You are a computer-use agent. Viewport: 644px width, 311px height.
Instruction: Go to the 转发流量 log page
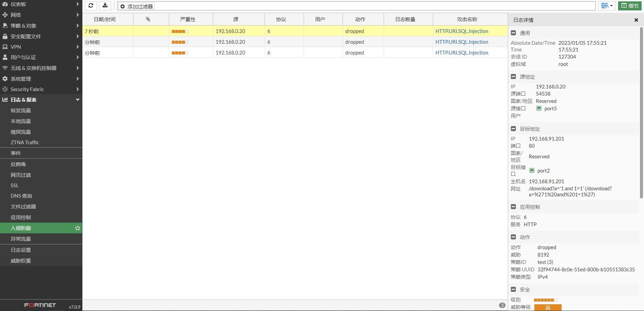point(21,110)
